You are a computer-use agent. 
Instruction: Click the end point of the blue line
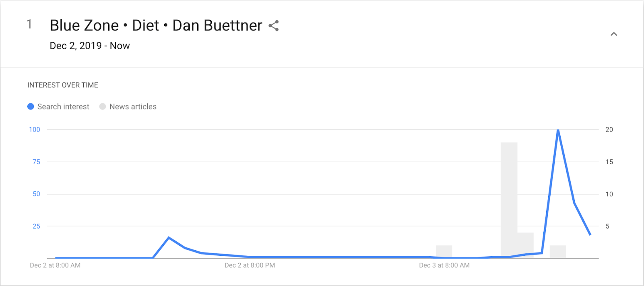pos(590,234)
